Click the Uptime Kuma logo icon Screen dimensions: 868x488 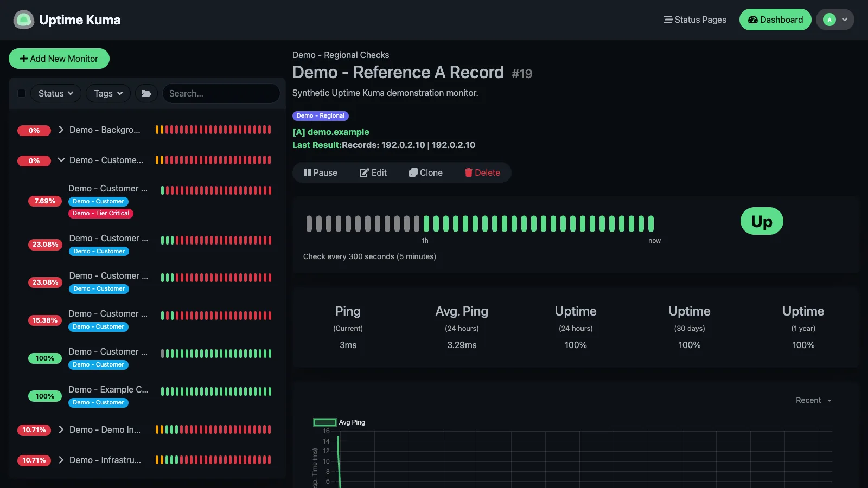[x=23, y=20]
